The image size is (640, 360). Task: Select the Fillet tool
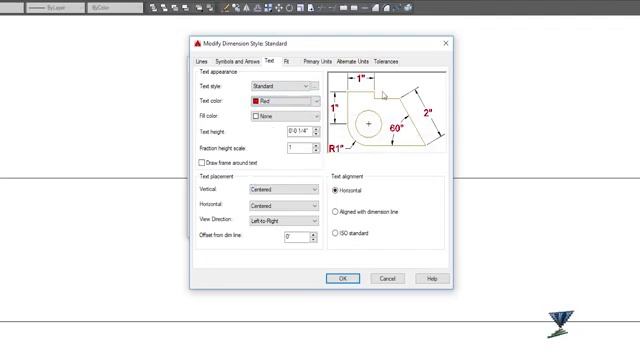tap(386, 8)
